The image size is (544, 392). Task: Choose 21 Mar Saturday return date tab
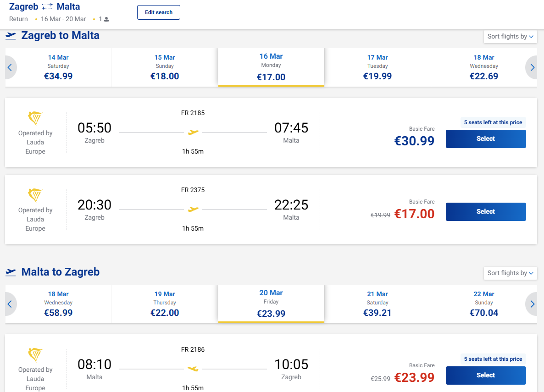pyautogui.click(x=377, y=304)
